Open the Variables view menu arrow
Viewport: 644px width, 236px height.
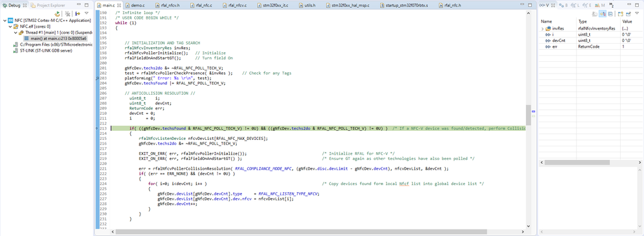coord(637,13)
